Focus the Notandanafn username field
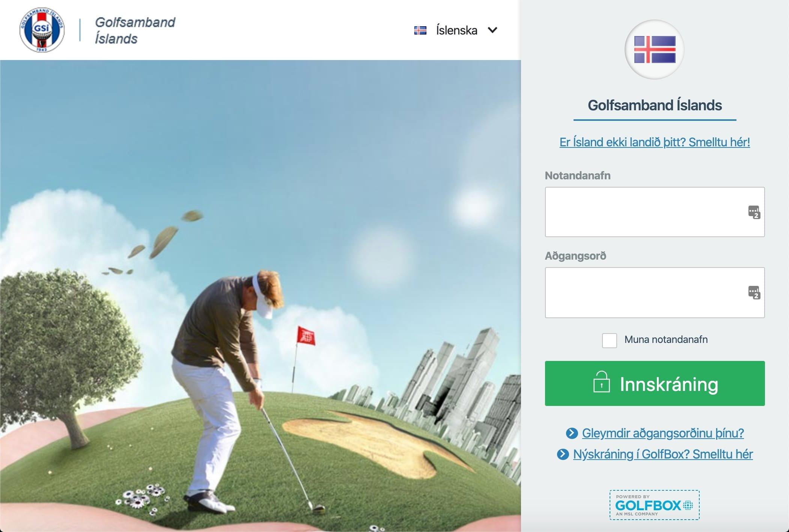 655,212
